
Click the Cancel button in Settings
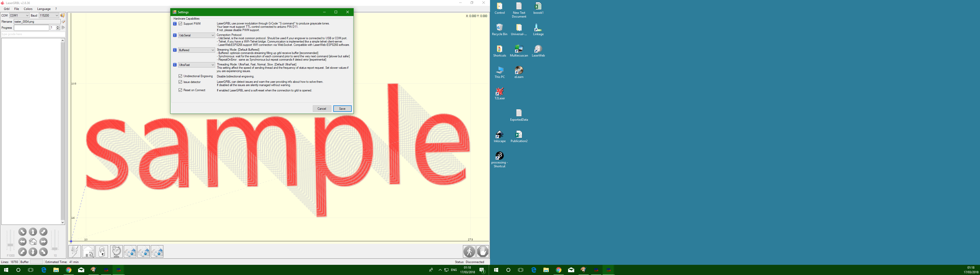[x=322, y=109]
